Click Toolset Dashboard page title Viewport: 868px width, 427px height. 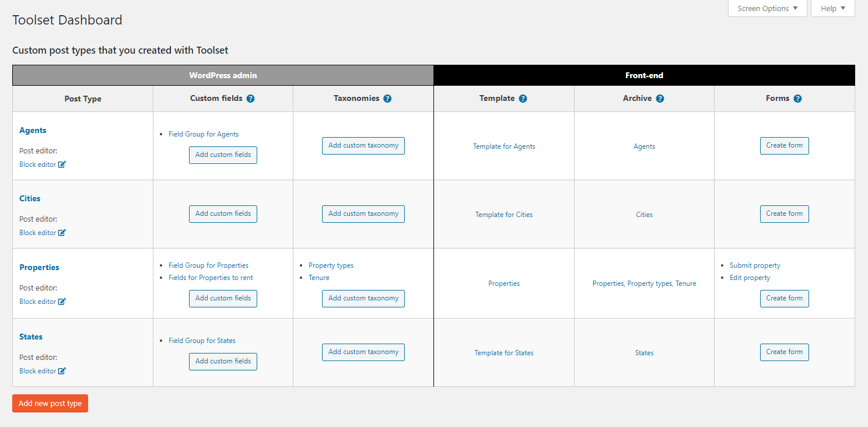coord(67,20)
